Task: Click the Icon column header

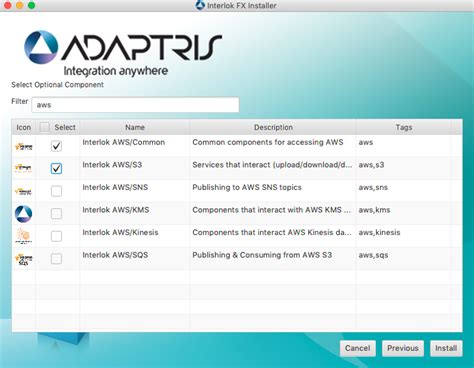Action: pos(24,127)
